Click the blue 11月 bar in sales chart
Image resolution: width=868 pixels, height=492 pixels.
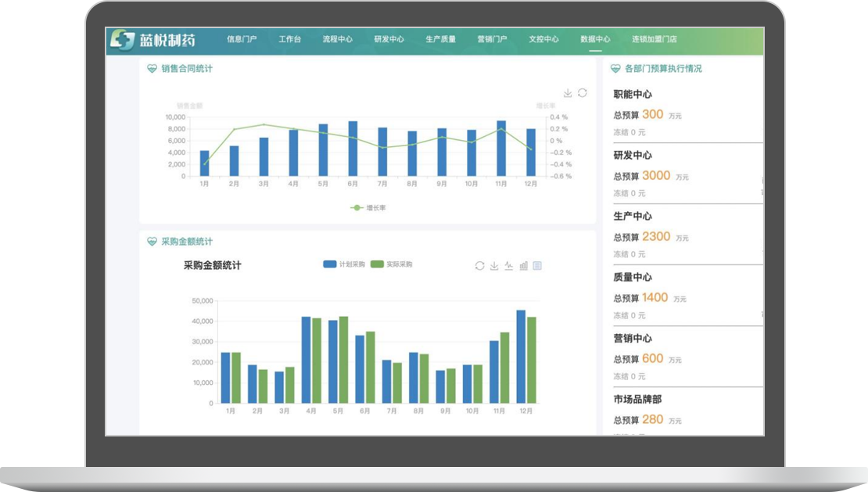click(501, 149)
